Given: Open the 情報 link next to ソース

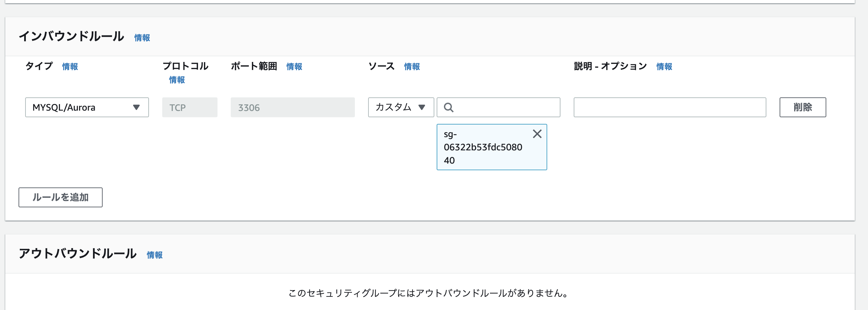Looking at the screenshot, I should [411, 66].
